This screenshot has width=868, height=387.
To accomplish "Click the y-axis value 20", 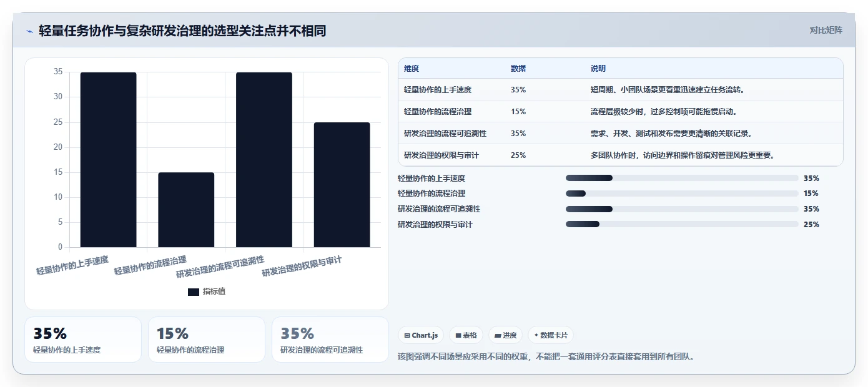I will [x=58, y=147].
